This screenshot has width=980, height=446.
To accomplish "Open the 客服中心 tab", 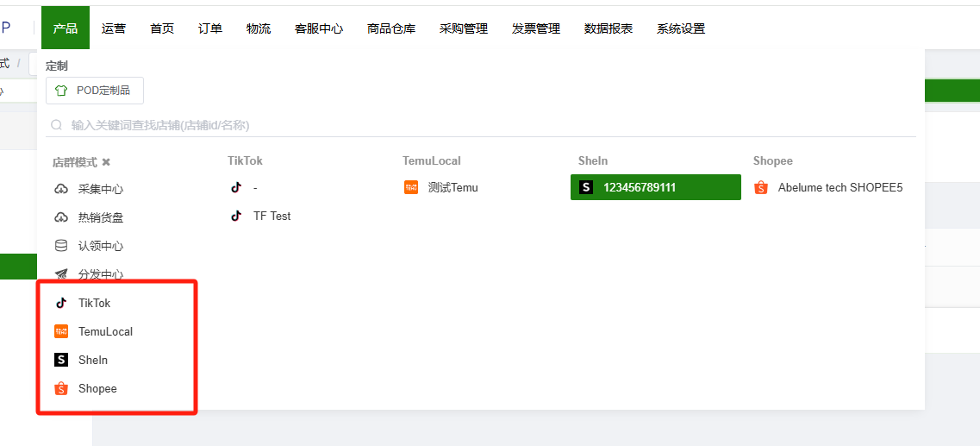I will pos(319,28).
